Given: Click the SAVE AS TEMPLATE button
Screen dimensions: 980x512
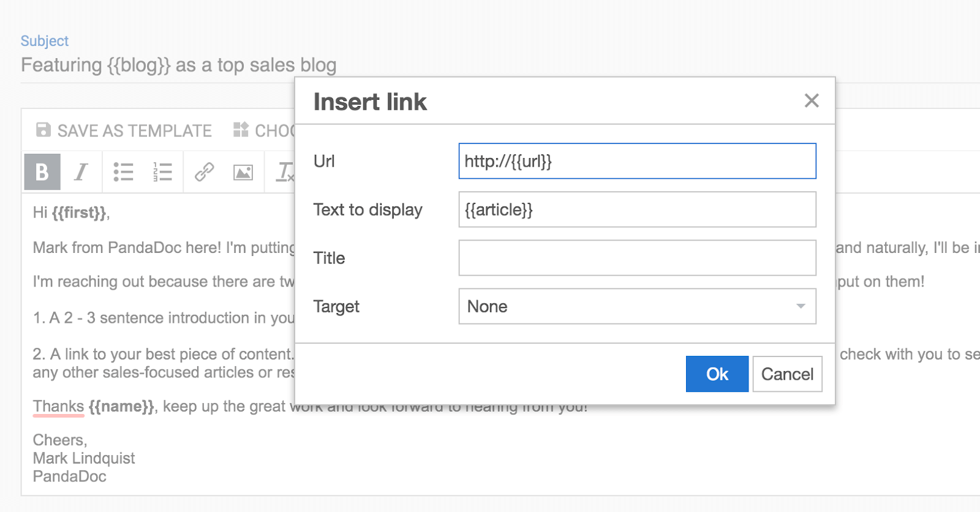Looking at the screenshot, I should coord(124,130).
